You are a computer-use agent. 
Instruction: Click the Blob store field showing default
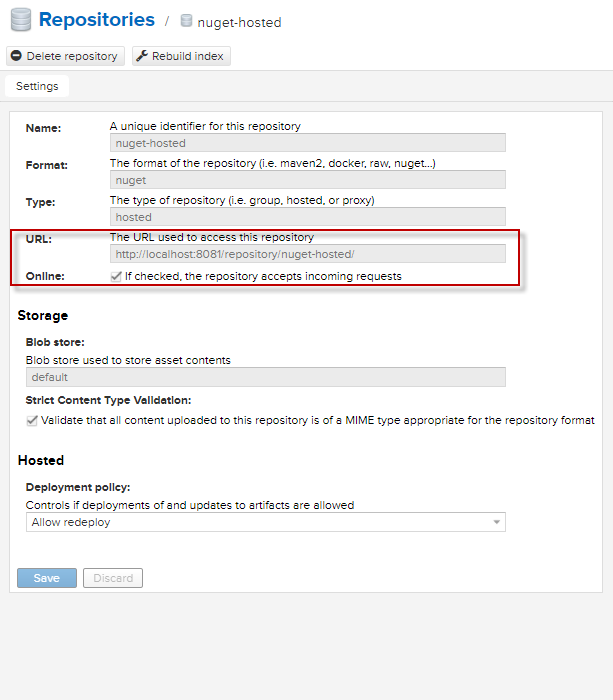coord(265,377)
